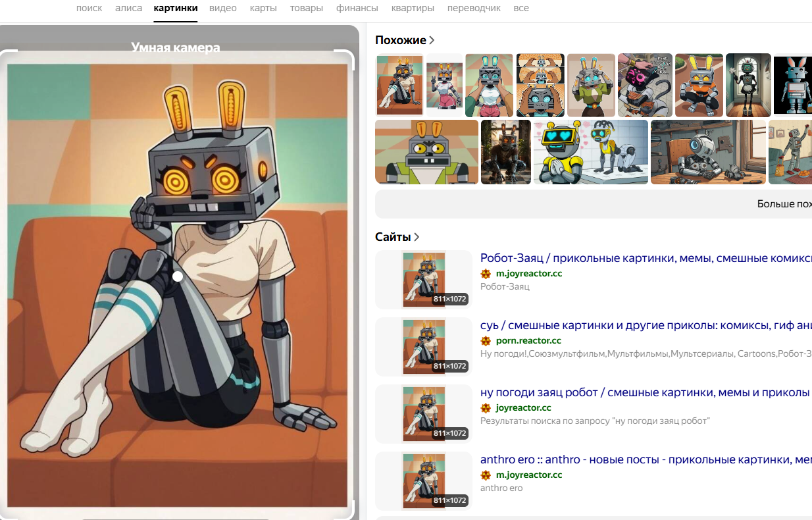The height and width of the screenshot is (520, 812).
Task: Click the 'anthro ero' description text
Action: tap(501, 488)
